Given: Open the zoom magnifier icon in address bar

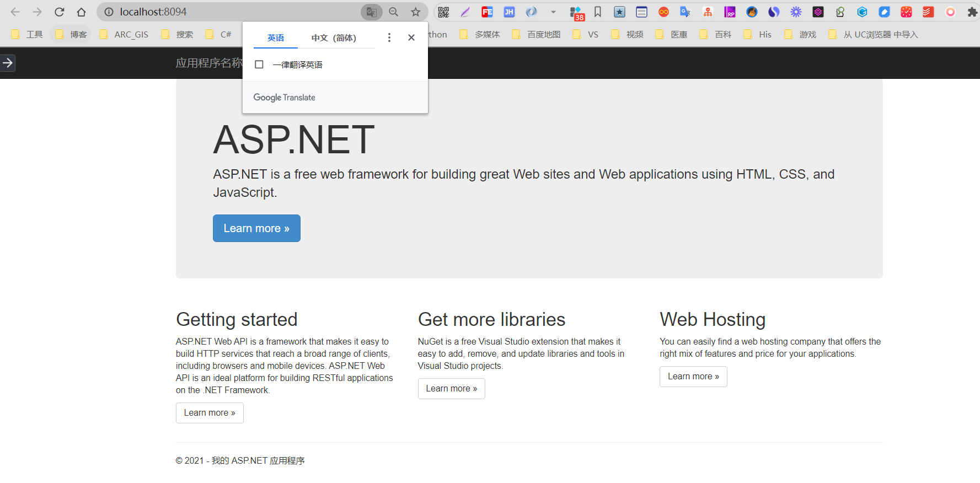Looking at the screenshot, I should [393, 12].
